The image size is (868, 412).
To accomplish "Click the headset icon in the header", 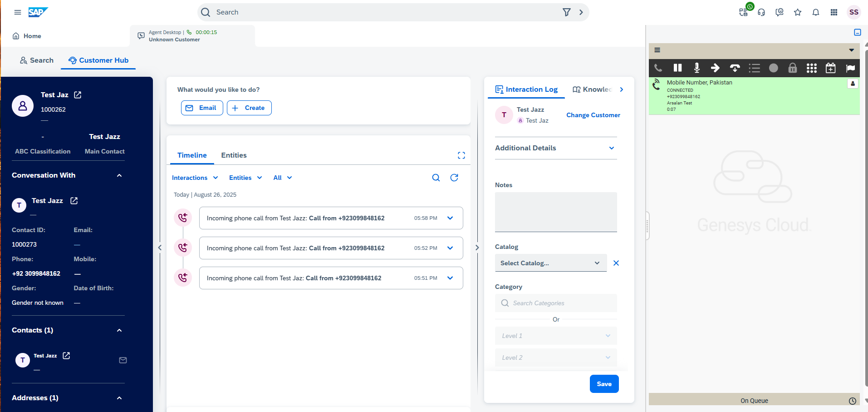I will pos(761,12).
